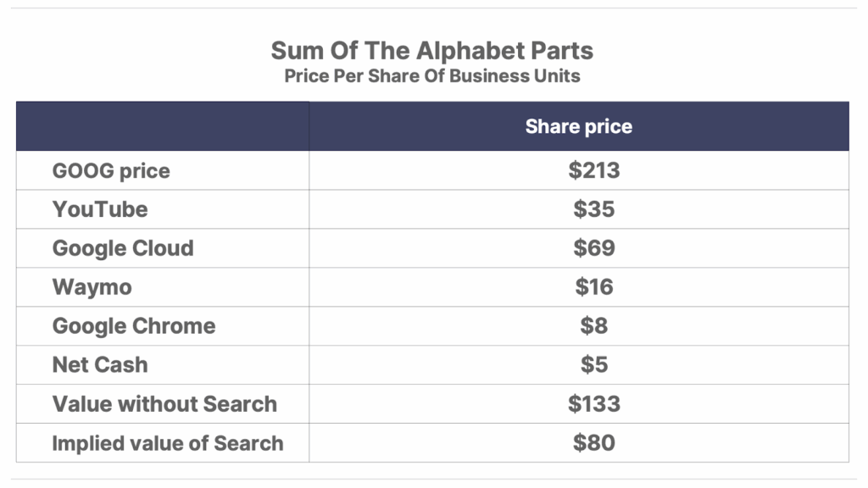Click the $8 Google Chrome value
The image size is (868, 488).
[x=594, y=326]
